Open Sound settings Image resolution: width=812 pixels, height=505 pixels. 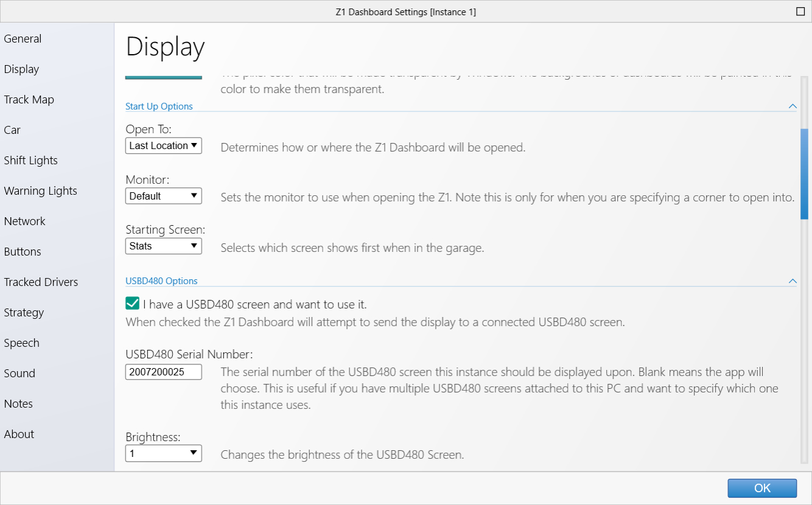[x=19, y=374]
